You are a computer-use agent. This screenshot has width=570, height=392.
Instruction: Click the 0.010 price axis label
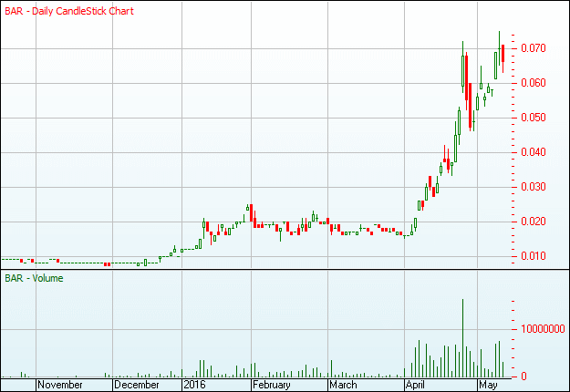point(534,256)
